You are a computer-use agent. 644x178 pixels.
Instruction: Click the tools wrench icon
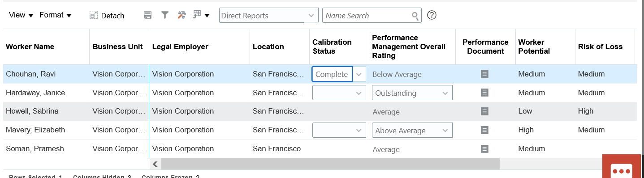click(182, 15)
